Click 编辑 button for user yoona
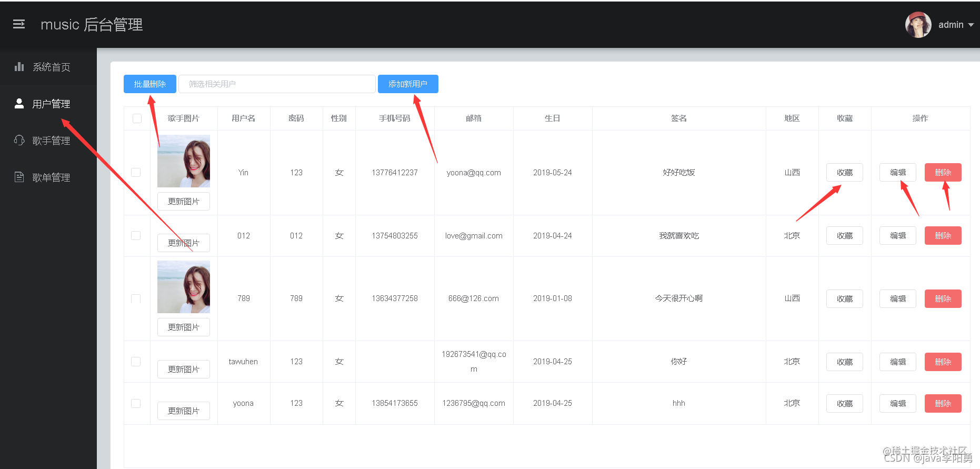Viewport: 980px width, 469px height. 898,404
